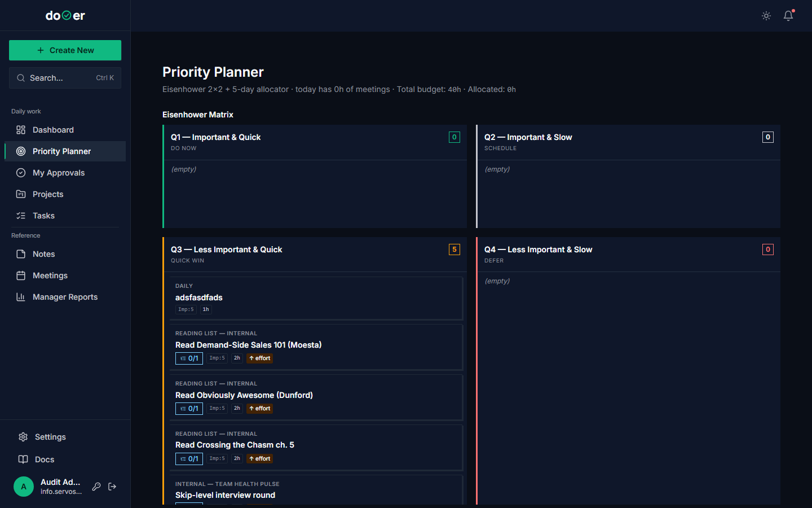Click the Imp:5 tag on Obviously Awesome card
The width and height of the screenshot is (812, 508).
pyautogui.click(x=217, y=409)
